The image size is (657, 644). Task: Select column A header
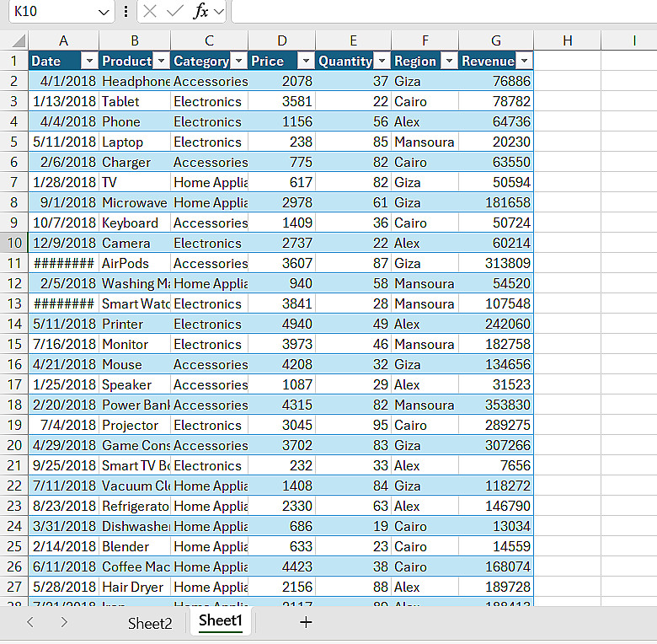pyautogui.click(x=64, y=40)
